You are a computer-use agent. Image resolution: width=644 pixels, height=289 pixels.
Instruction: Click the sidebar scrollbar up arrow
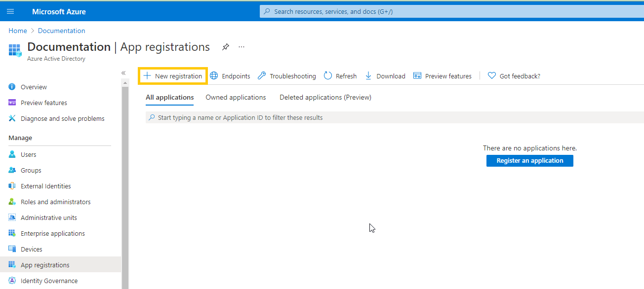pyautogui.click(x=125, y=83)
